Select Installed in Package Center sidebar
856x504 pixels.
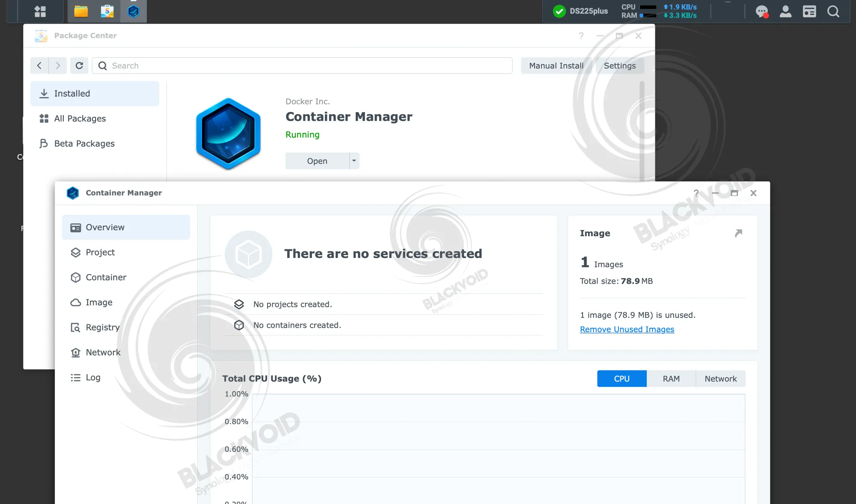coord(95,94)
